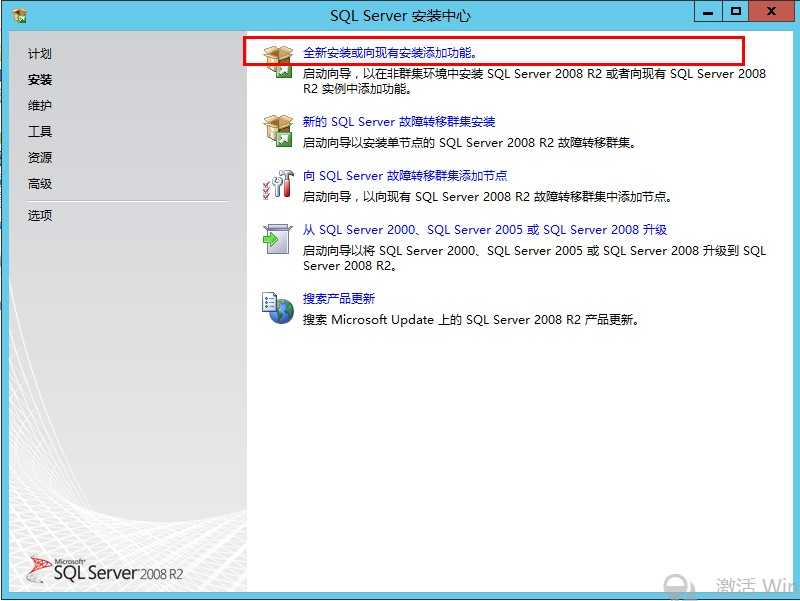Image resolution: width=800 pixels, height=601 pixels.
Task: Click the description 搜索 Microsoft Update 上的 SQL Server
Action: (470, 320)
